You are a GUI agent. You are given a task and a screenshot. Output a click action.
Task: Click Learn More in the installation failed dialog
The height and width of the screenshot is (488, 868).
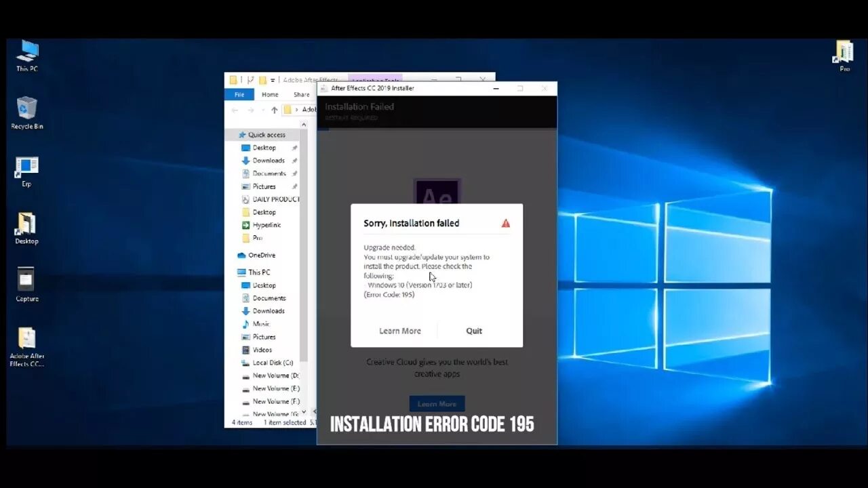point(400,331)
